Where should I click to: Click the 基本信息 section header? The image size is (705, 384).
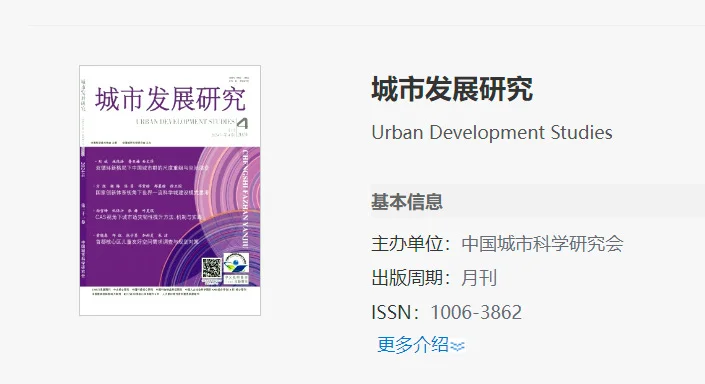click(407, 201)
